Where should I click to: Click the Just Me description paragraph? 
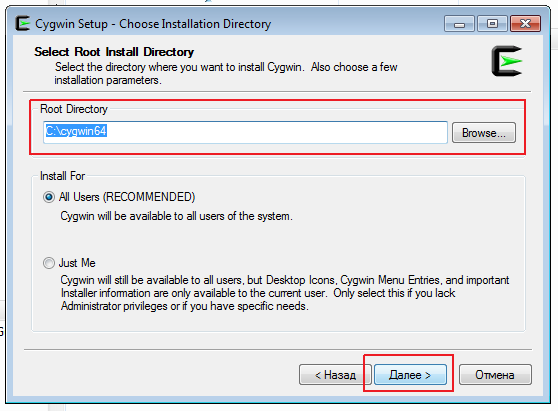point(285,293)
